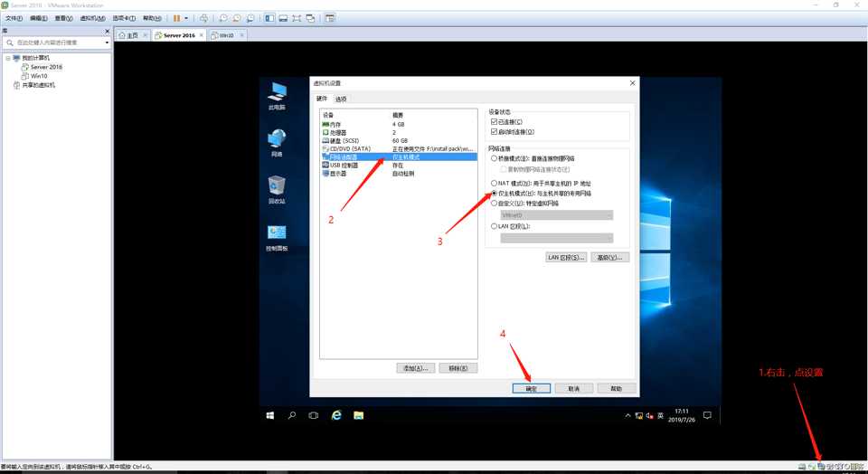Select the 网络适配器 network adapter row
Image resolution: width=868 pixels, height=474 pixels.
[399, 157]
